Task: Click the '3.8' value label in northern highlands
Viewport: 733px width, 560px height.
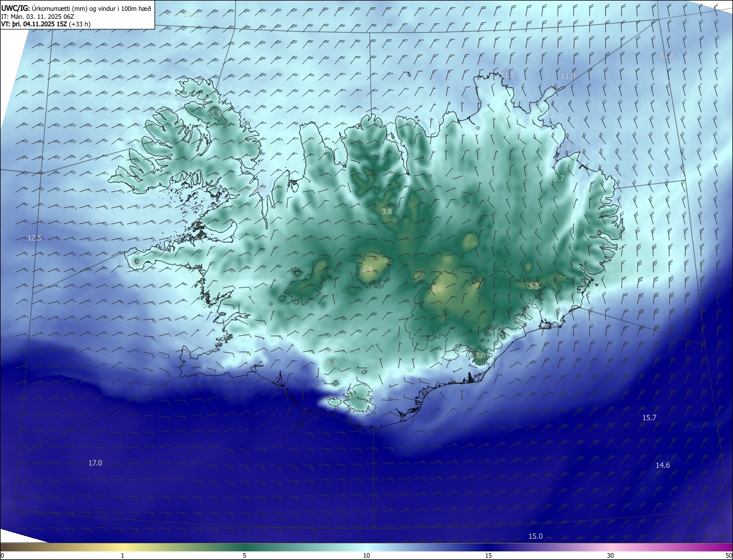Action: tap(387, 212)
